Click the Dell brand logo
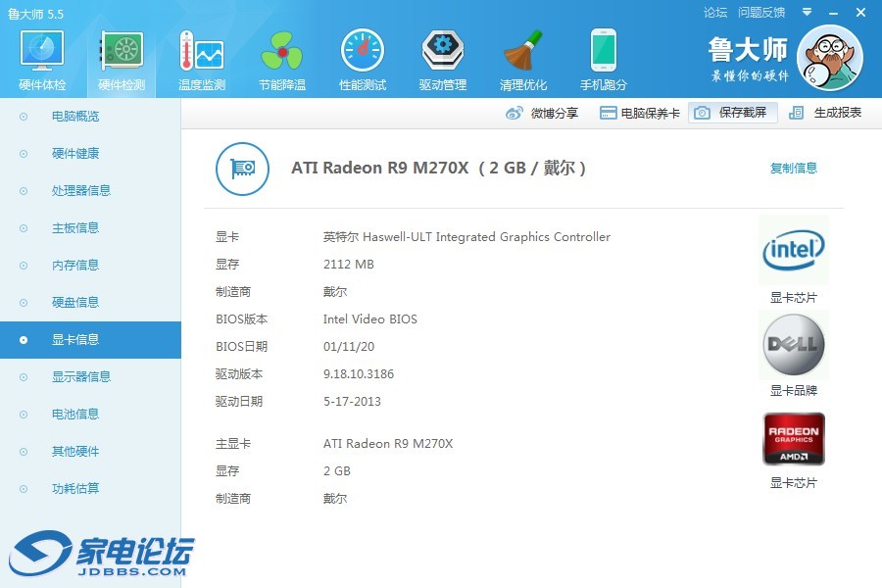Image resolution: width=882 pixels, height=588 pixels. (794, 344)
